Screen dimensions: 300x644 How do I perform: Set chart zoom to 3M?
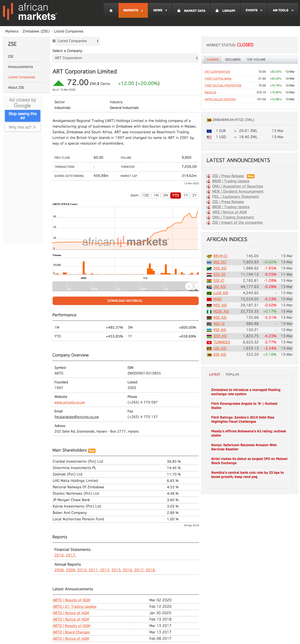click(x=165, y=196)
